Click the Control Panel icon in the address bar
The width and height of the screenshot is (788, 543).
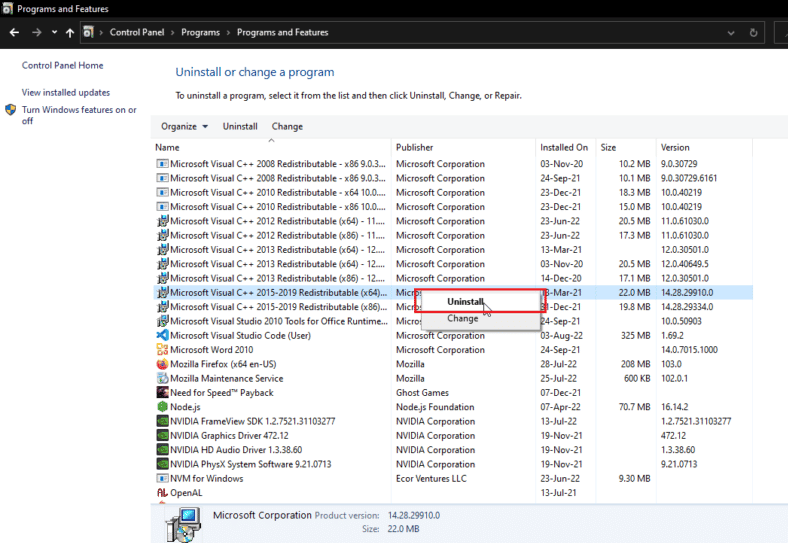[x=88, y=32]
